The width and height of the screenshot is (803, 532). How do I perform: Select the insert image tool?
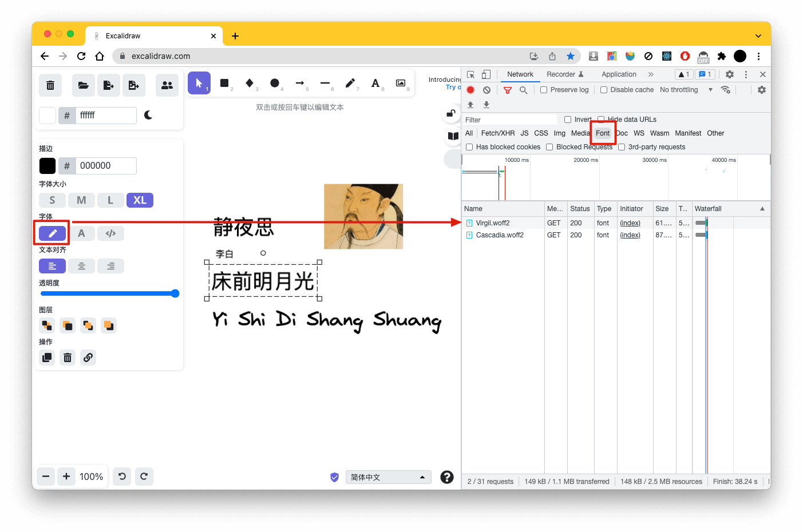point(401,84)
